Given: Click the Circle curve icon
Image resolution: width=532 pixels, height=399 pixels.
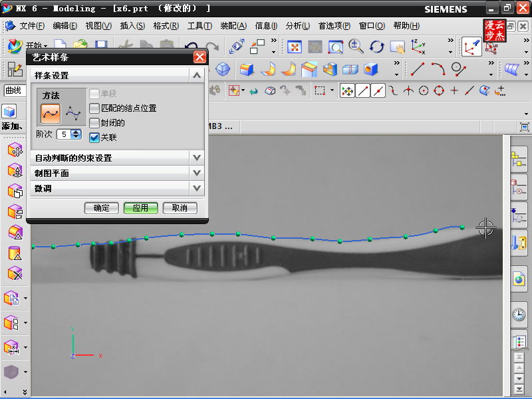Looking at the screenshot, I should (458, 69).
